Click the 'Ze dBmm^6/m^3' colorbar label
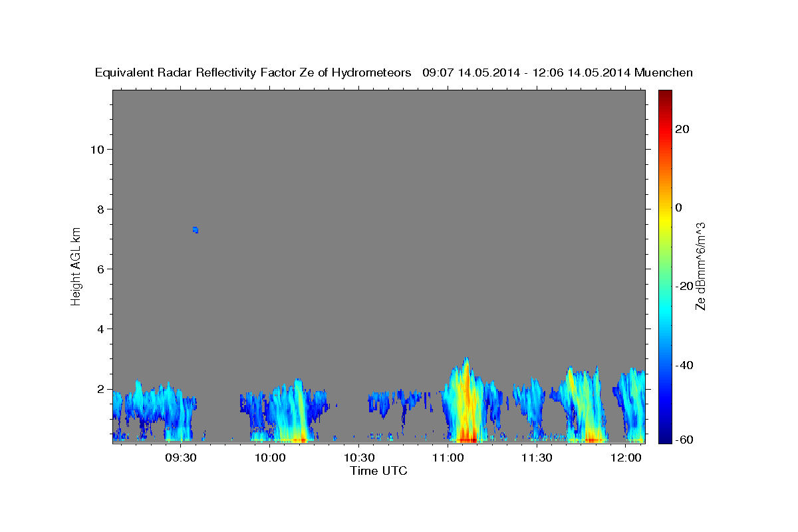 point(700,266)
